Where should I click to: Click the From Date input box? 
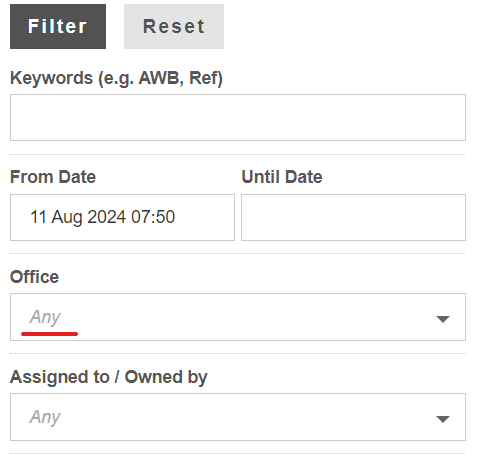[x=122, y=217]
